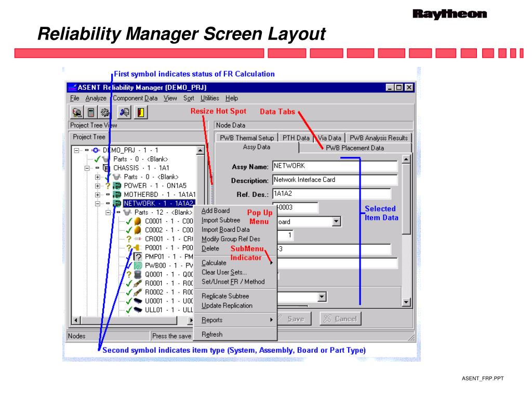Screen dimensions: 532x399
Task: Choose Add Board from the popup menu
Action: point(216,211)
